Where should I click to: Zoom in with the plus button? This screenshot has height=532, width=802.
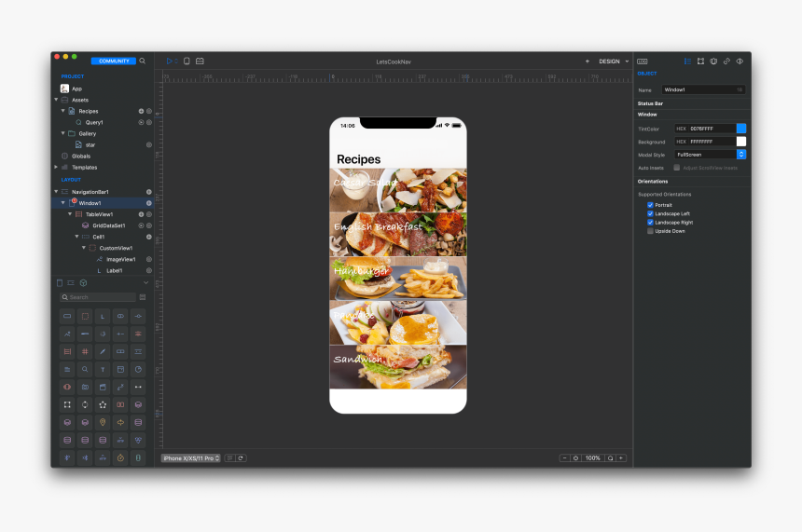pyautogui.click(x=621, y=458)
